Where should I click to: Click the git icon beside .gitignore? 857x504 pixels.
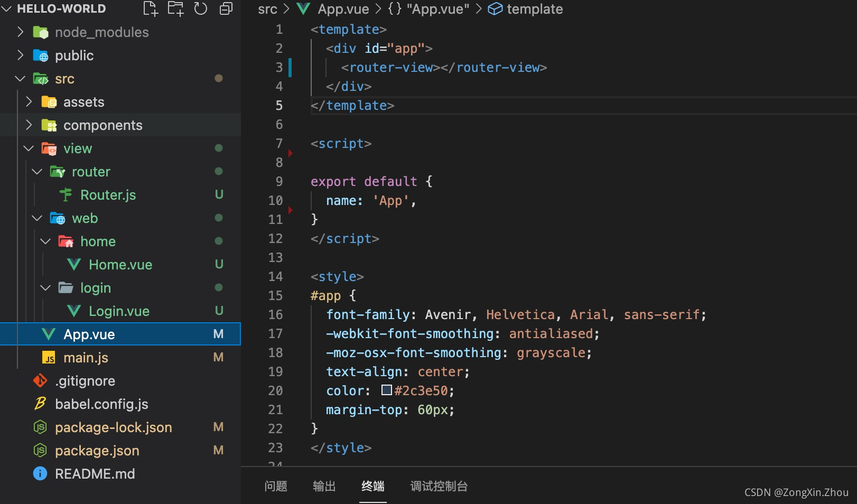(40, 381)
